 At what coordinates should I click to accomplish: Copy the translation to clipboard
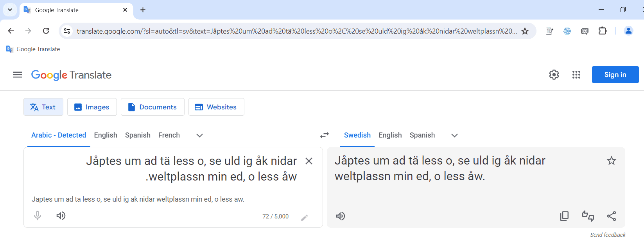click(564, 216)
